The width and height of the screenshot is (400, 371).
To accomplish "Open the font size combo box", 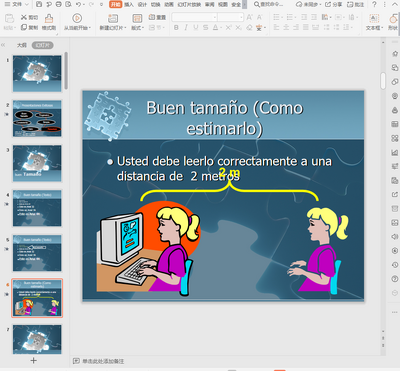I will click(230, 17).
